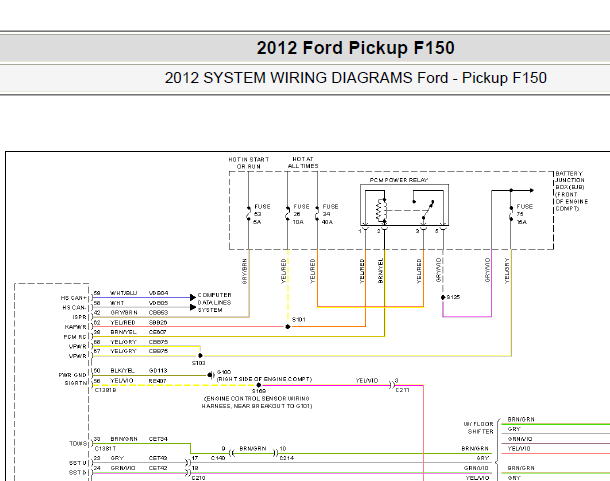Screen dimensions: 610x481
Task: Click the "ENGINE CONTROL SENSOR WIRING HARNESS" note
Action: 257,402
